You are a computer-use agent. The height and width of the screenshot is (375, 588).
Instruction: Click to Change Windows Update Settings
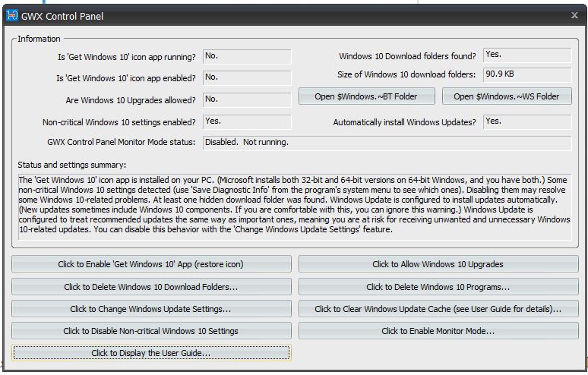click(151, 309)
